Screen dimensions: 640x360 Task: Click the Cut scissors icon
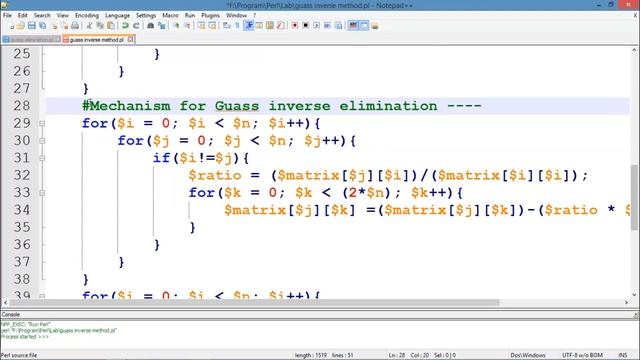pos(89,26)
